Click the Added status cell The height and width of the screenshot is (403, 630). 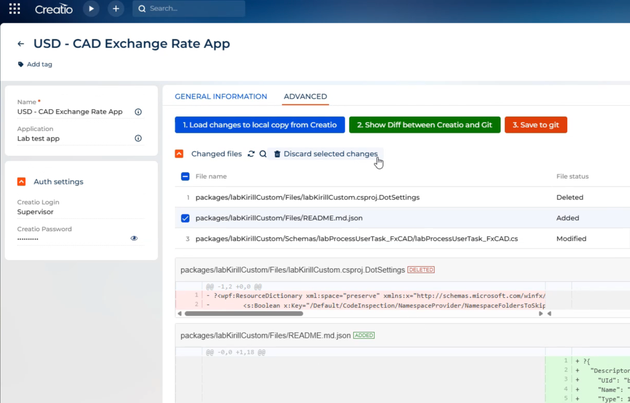[567, 218]
